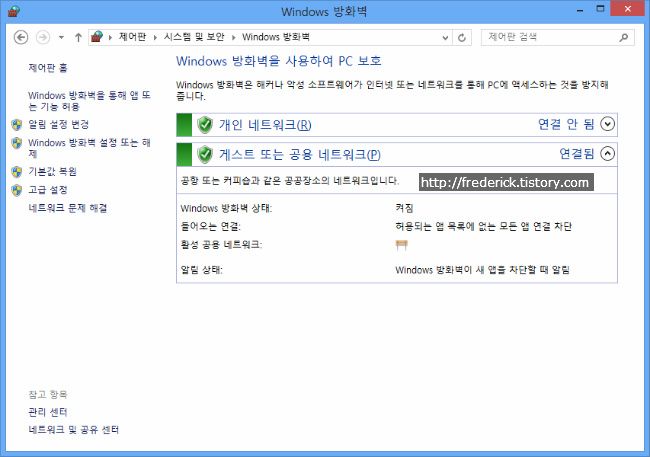650x457 pixels.
Task: Click the 제어판 breadcrumb
Action: pyautogui.click(x=132, y=37)
